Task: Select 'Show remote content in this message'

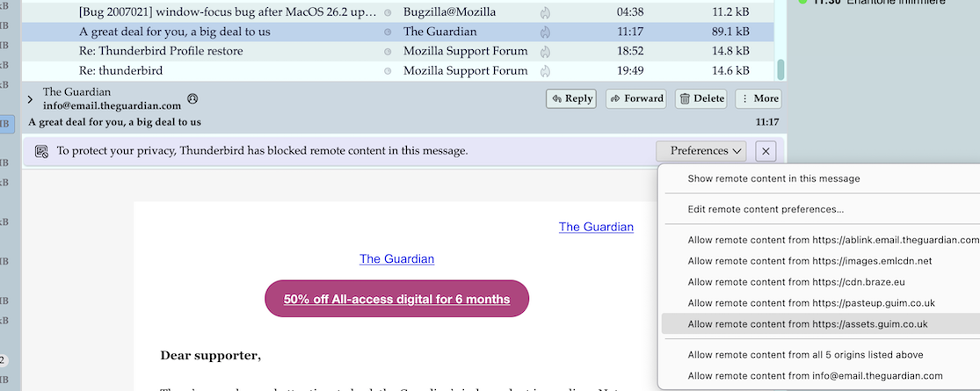Action: point(773,178)
